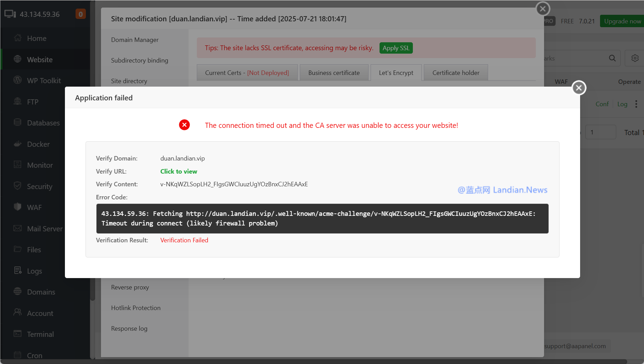Screen dimensions: 644x364
Task: Select the Business certificate tab
Action: (334, 73)
